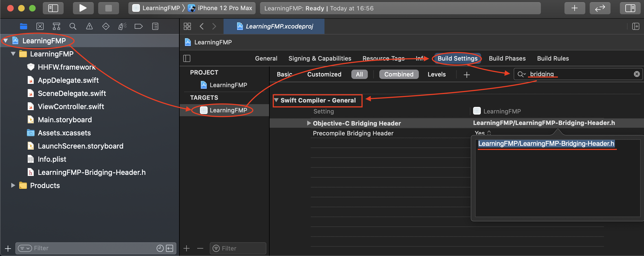644x256 pixels.
Task: Toggle source-control status filter icon
Action: [x=170, y=248]
